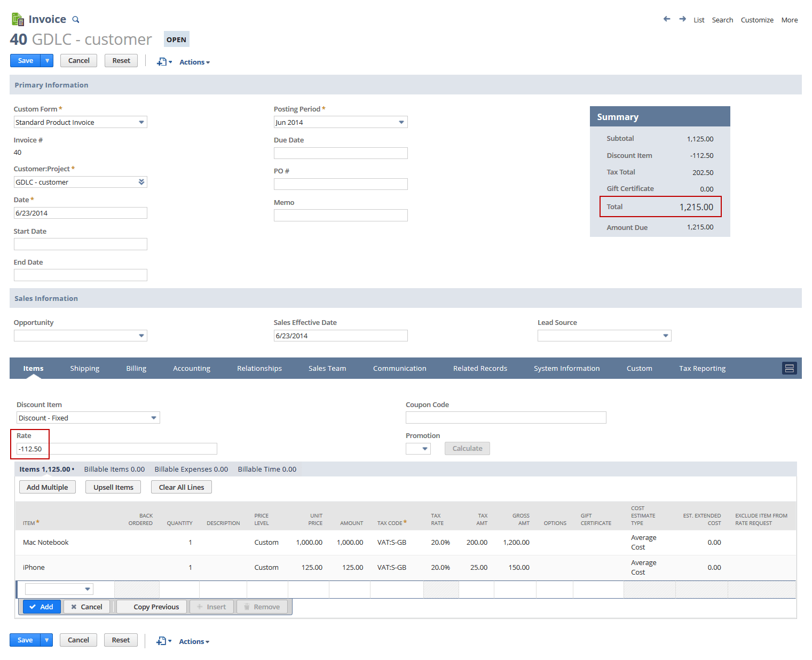
Task: Click the Copy Previous button
Action: pyautogui.click(x=156, y=607)
